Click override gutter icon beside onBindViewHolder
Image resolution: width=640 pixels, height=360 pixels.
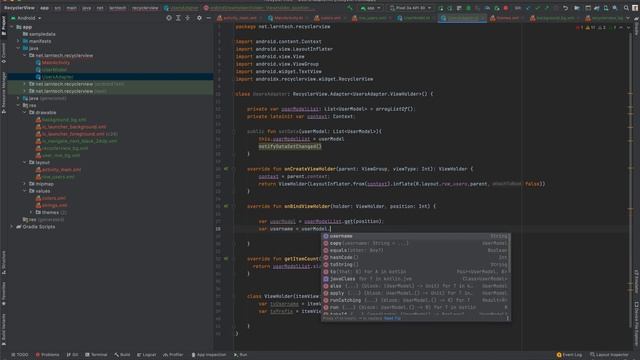(226, 206)
